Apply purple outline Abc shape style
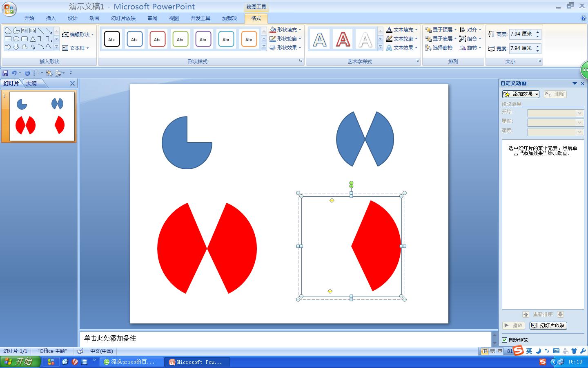 pyautogui.click(x=203, y=39)
